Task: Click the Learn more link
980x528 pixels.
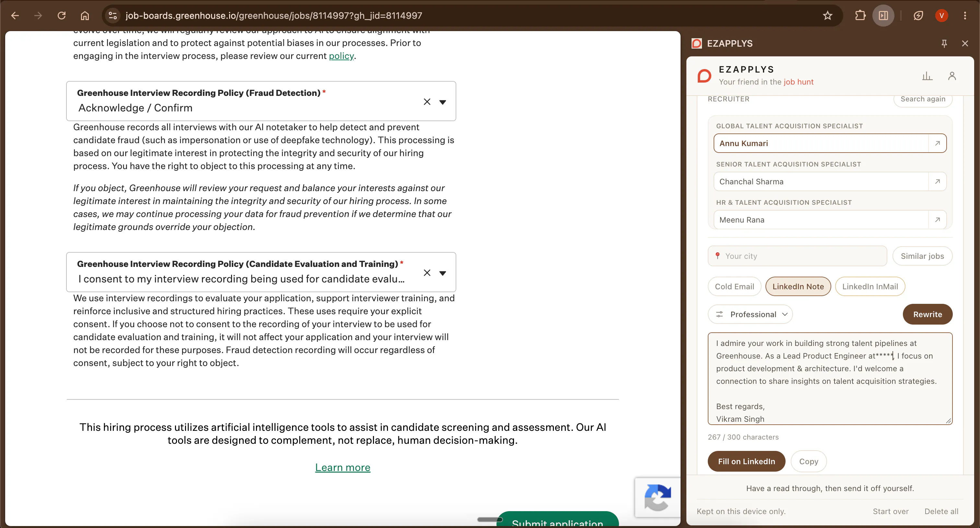Action: click(343, 467)
